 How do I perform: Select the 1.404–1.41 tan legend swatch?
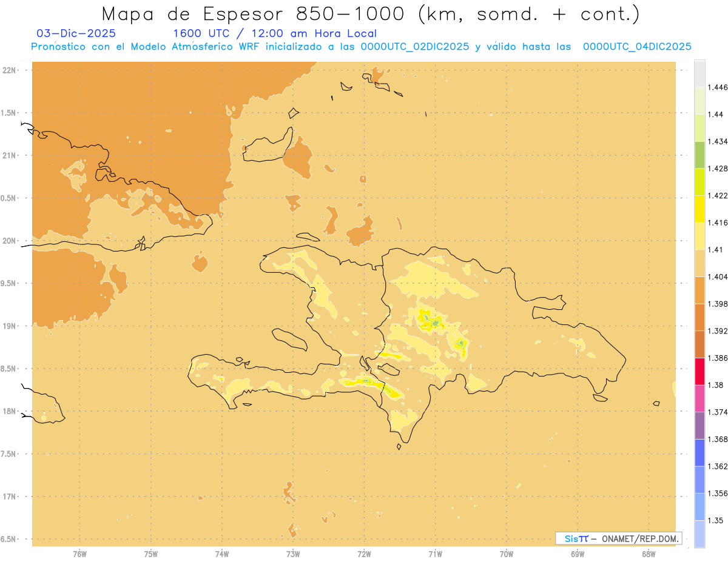(x=699, y=263)
